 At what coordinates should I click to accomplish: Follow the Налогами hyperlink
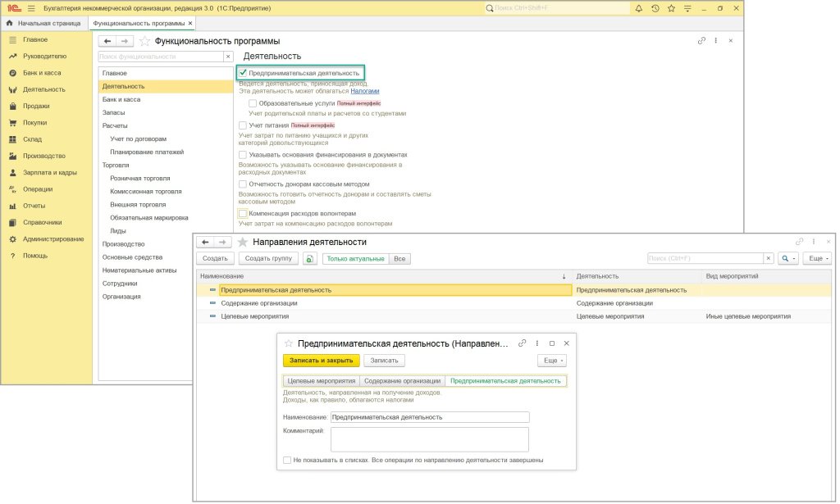[x=365, y=91]
